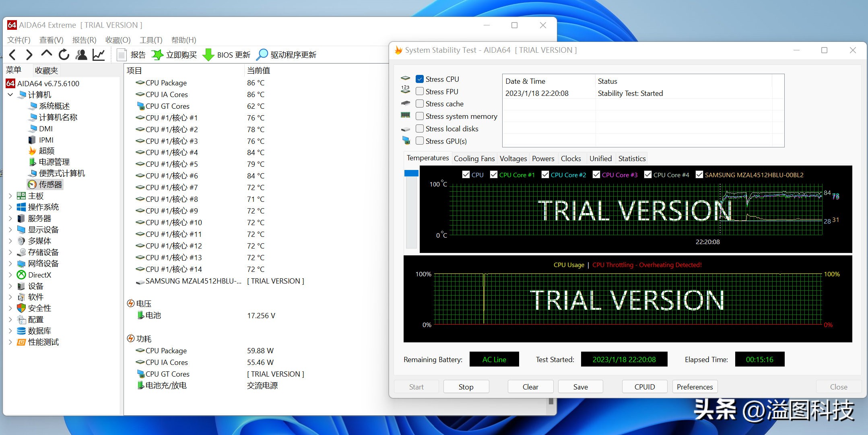This screenshot has width=868, height=435.
Task: Enable the Stress FPU checkbox
Action: pos(420,91)
